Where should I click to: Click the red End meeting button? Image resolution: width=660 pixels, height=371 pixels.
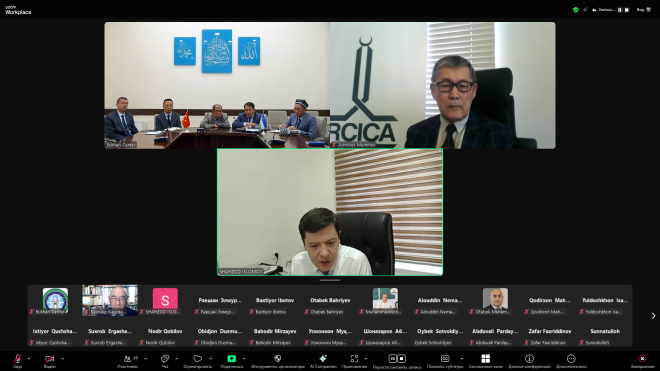click(642, 361)
